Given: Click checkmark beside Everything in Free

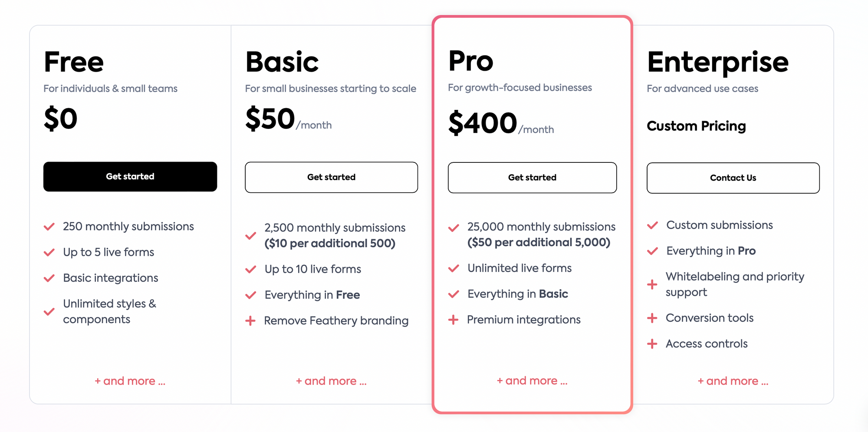Looking at the screenshot, I should pos(250,295).
